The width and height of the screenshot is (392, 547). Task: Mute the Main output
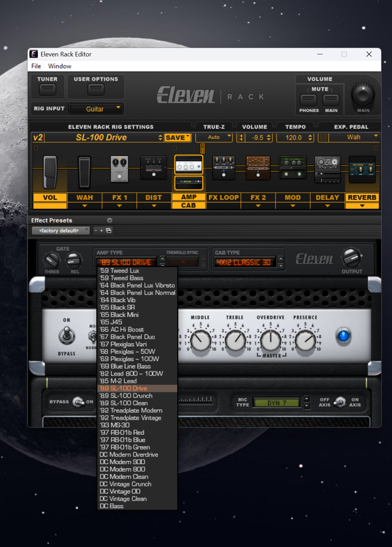pos(331,100)
